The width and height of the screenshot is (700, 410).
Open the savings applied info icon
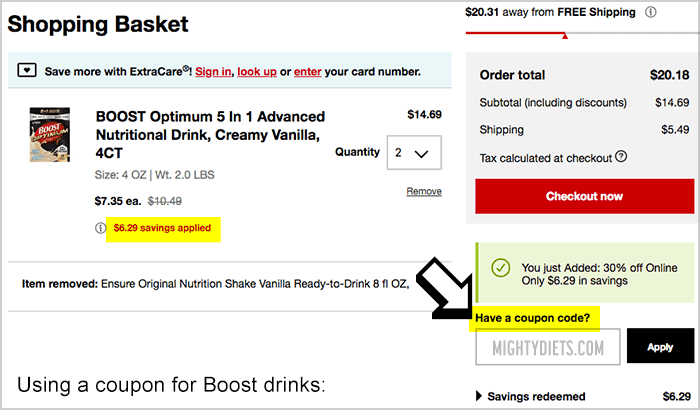coord(100,228)
